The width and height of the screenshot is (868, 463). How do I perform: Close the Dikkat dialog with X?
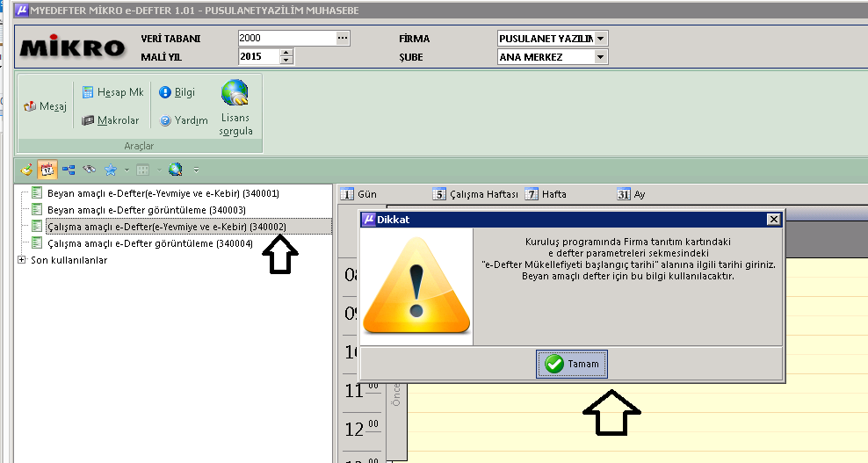point(773,220)
